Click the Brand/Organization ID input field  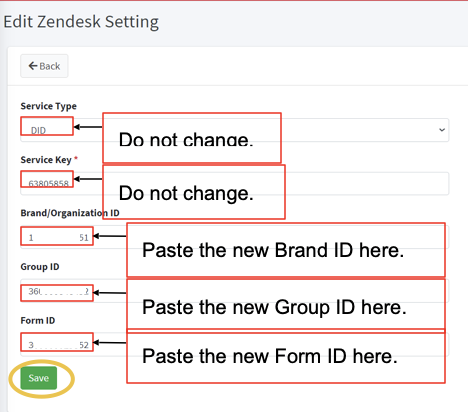tap(235, 237)
